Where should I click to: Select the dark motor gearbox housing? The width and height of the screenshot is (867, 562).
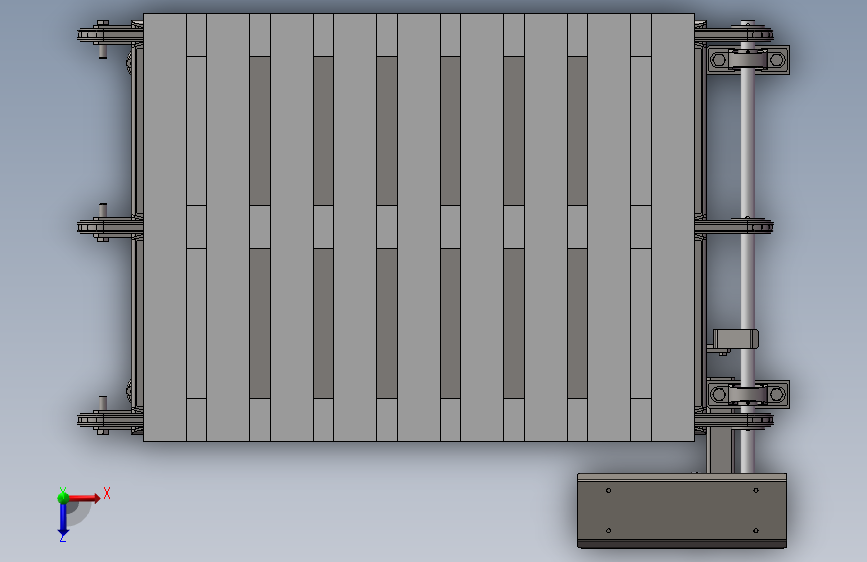coord(682,511)
